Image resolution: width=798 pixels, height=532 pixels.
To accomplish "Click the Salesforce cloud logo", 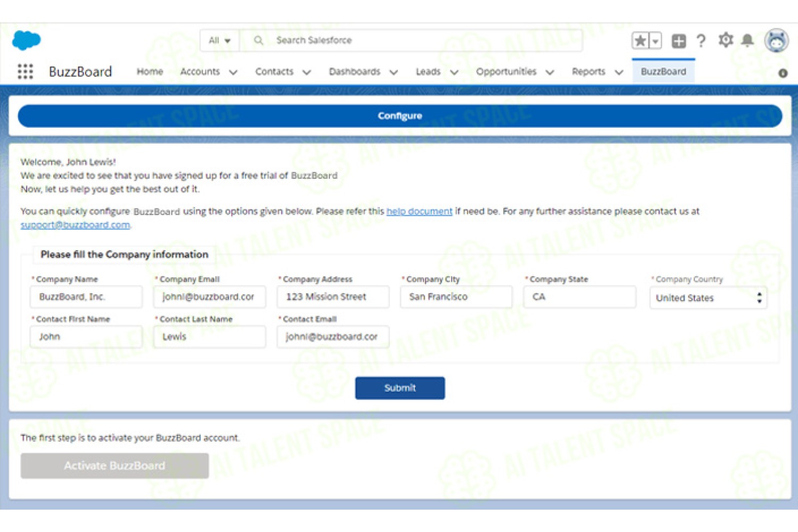I will pos(26,40).
